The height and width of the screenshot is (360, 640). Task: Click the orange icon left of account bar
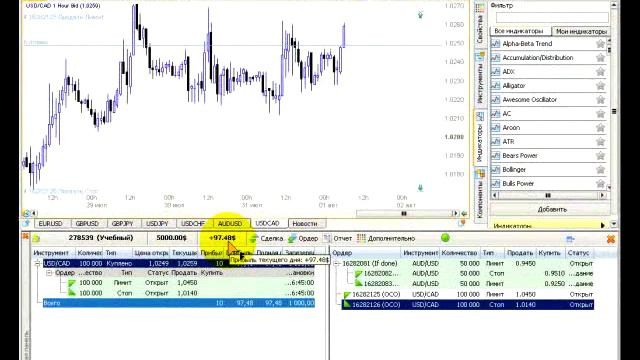click(25, 236)
